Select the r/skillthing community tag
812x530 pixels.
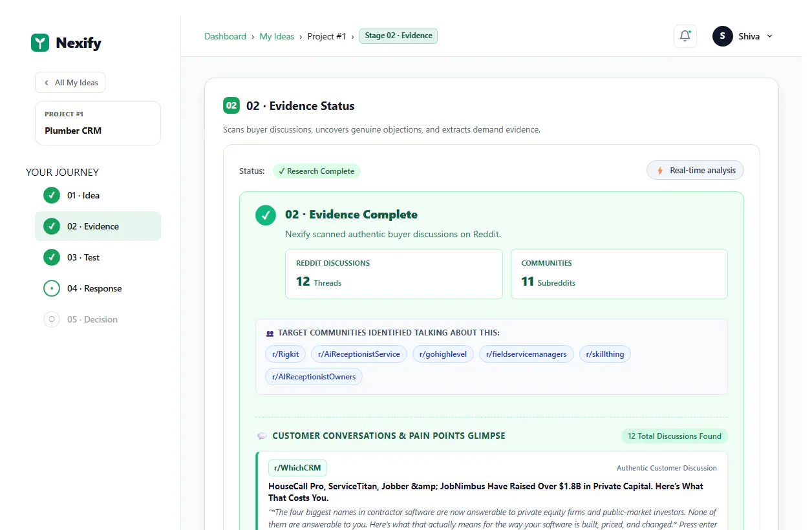click(x=605, y=354)
